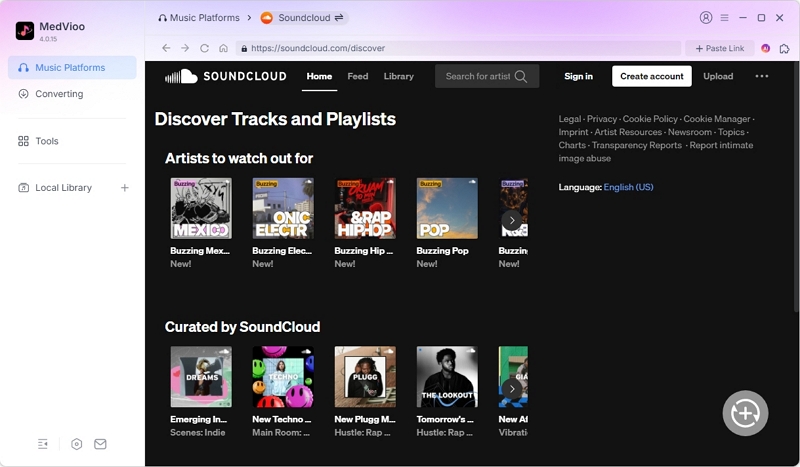Click the round add-to-convert button
Viewport: 800px width, 467px height.
click(745, 413)
